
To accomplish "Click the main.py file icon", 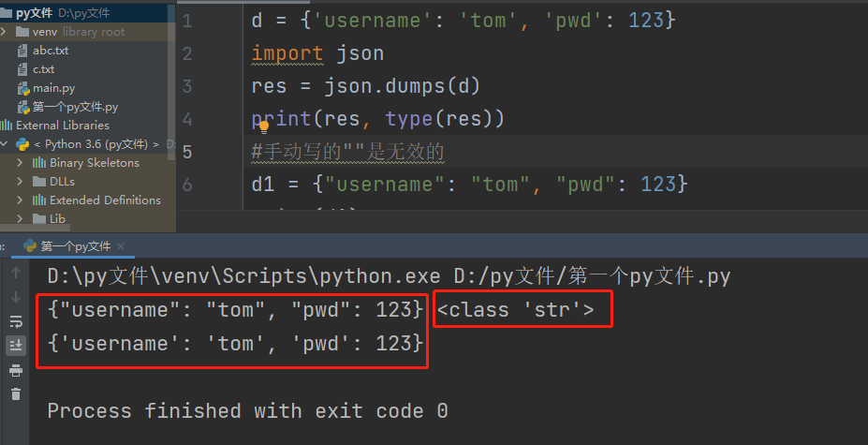I will tap(23, 88).
